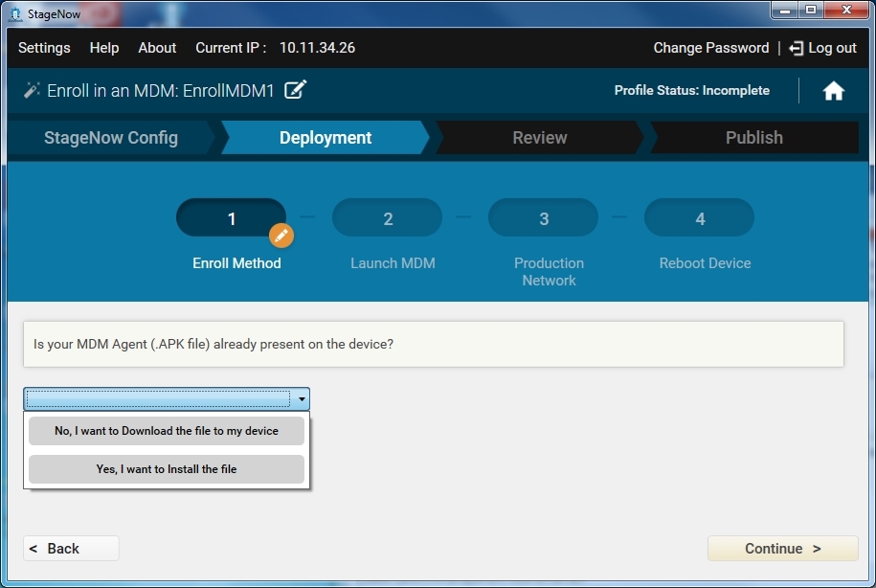Jump to step 2 Launch MDM
Image resolution: width=876 pixels, height=588 pixels.
[x=388, y=219]
